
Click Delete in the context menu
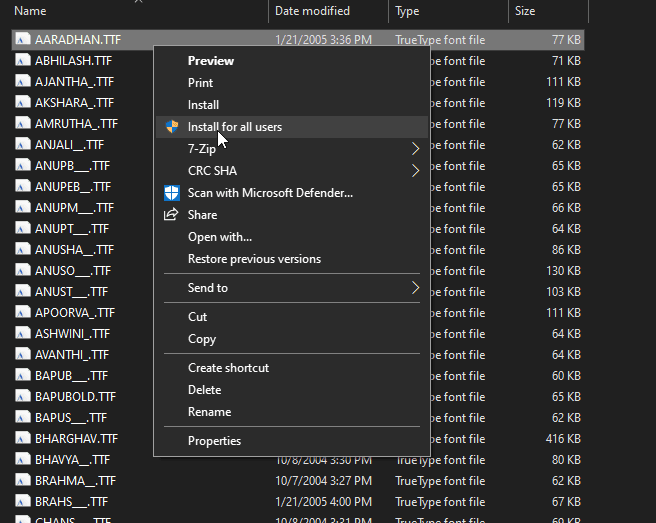[x=204, y=390]
